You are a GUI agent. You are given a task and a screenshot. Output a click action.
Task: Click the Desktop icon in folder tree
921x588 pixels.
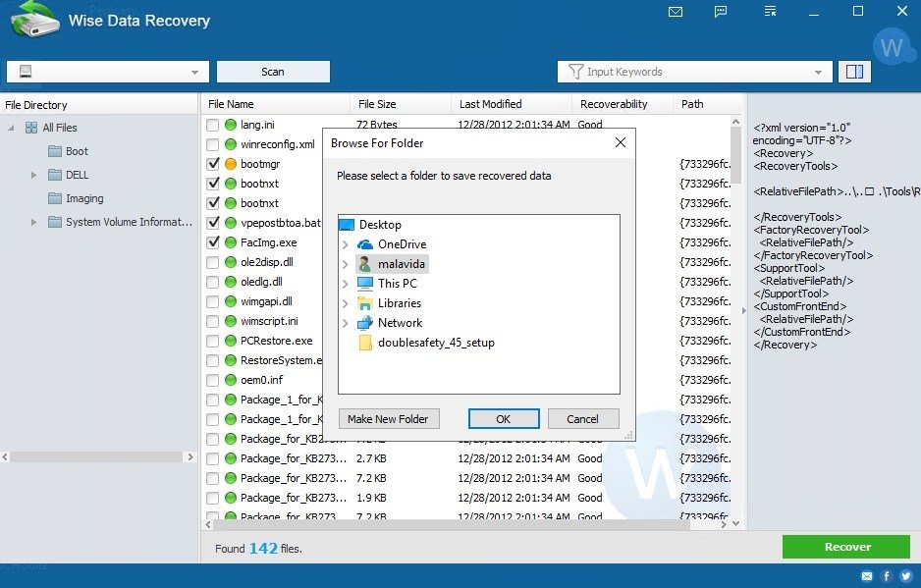coord(347,225)
